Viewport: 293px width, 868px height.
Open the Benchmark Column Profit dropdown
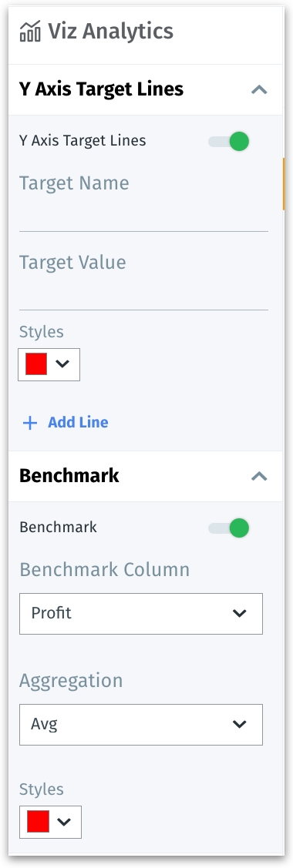(141, 613)
